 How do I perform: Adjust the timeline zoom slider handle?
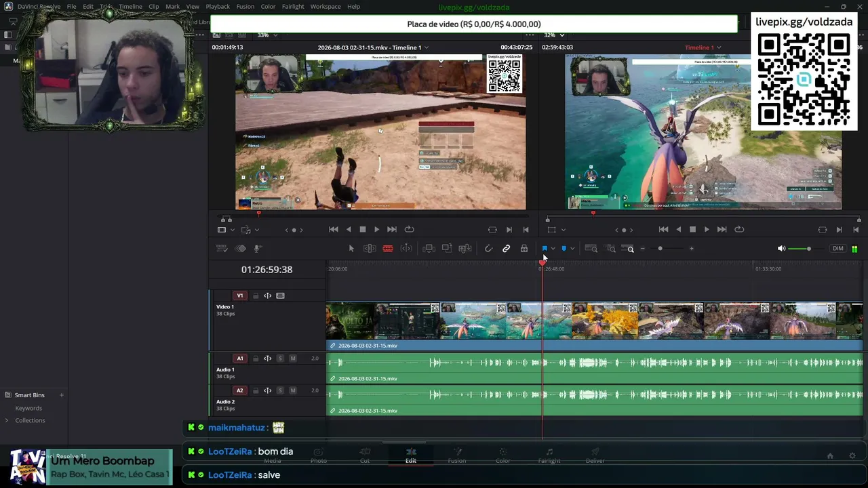click(x=660, y=249)
